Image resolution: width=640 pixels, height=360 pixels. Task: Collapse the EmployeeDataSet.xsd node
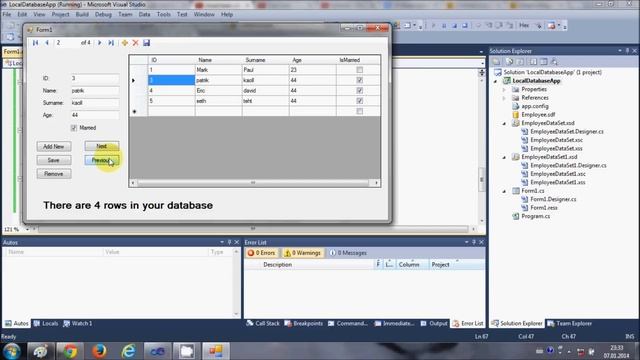pyautogui.click(x=504, y=123)
